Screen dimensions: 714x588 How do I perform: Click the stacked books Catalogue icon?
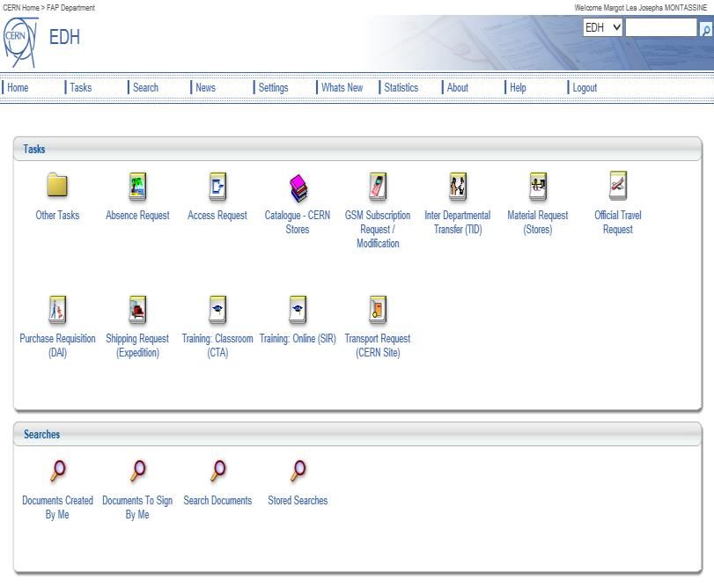tap(298, 188)
